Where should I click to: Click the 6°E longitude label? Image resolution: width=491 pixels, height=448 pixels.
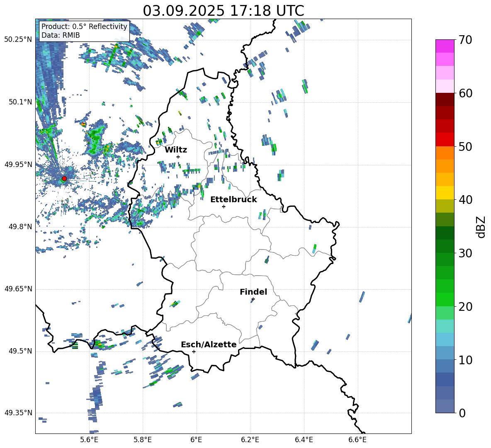tap(196, 440)
